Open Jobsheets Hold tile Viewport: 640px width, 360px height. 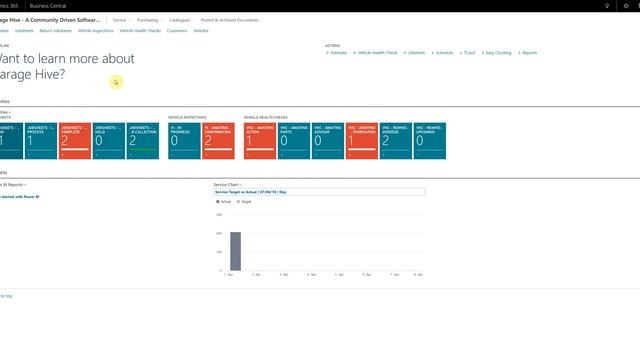(109, 141)
